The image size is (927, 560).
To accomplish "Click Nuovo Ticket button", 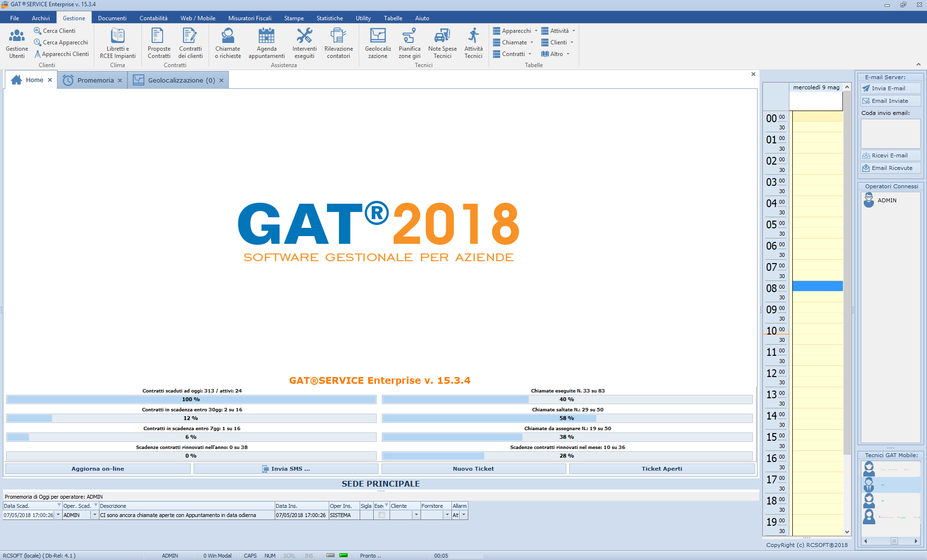I will pos(473,469).
